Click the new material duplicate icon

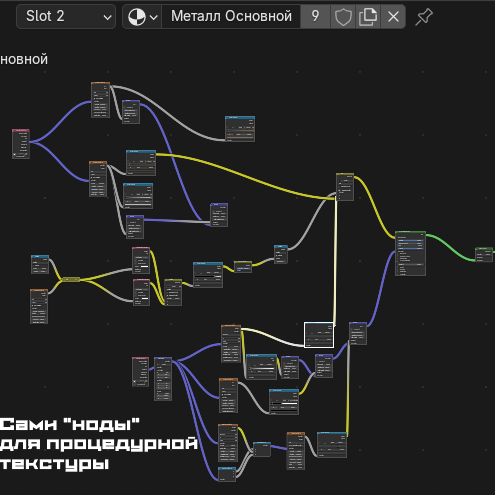pos(368,16)
